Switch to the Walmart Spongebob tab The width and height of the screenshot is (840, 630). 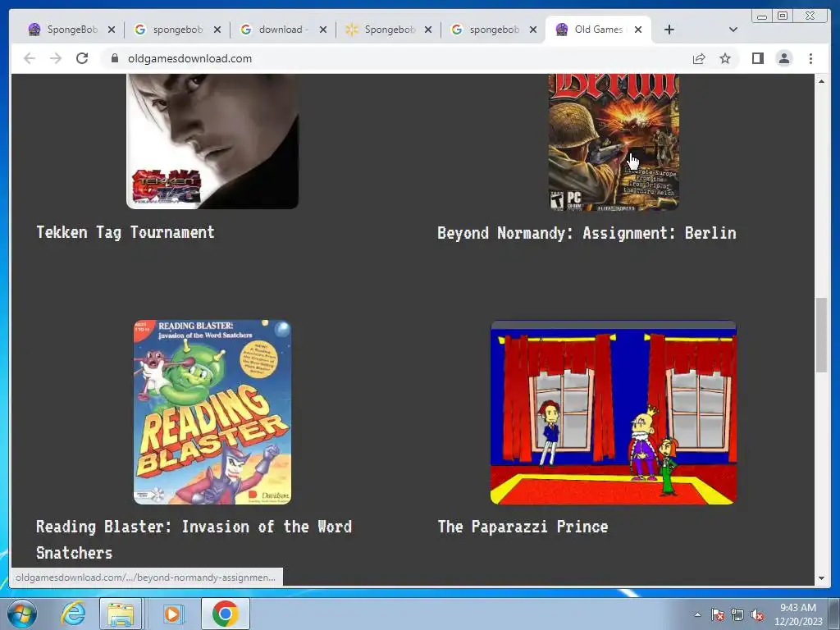[x=381, y=30]
